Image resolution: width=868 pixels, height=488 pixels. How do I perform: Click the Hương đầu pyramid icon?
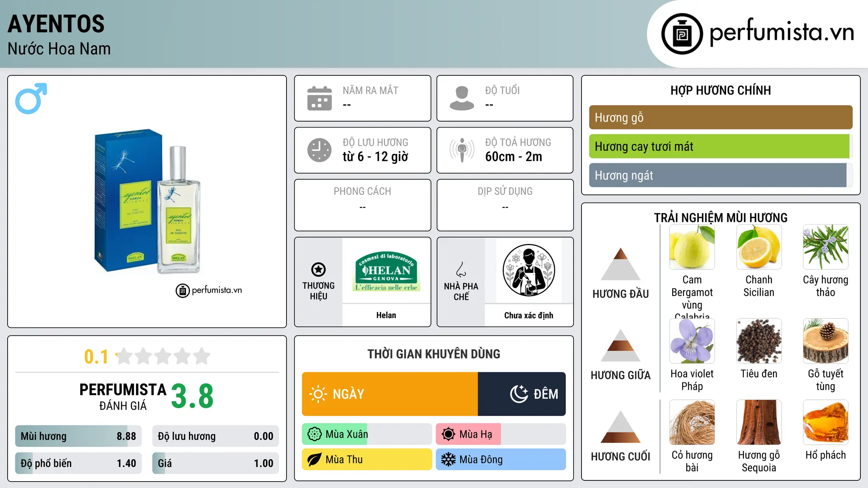point(620,264)
